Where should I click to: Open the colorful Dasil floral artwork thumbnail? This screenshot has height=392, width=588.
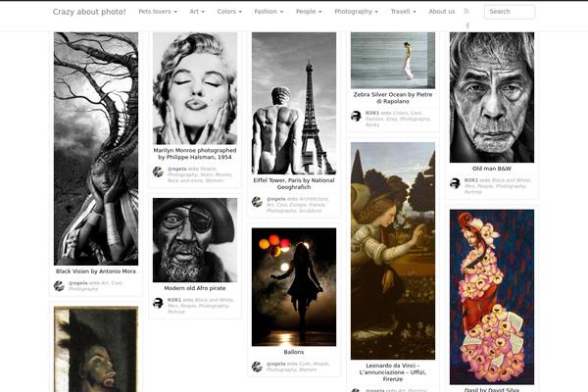click(x=492, y=297)
